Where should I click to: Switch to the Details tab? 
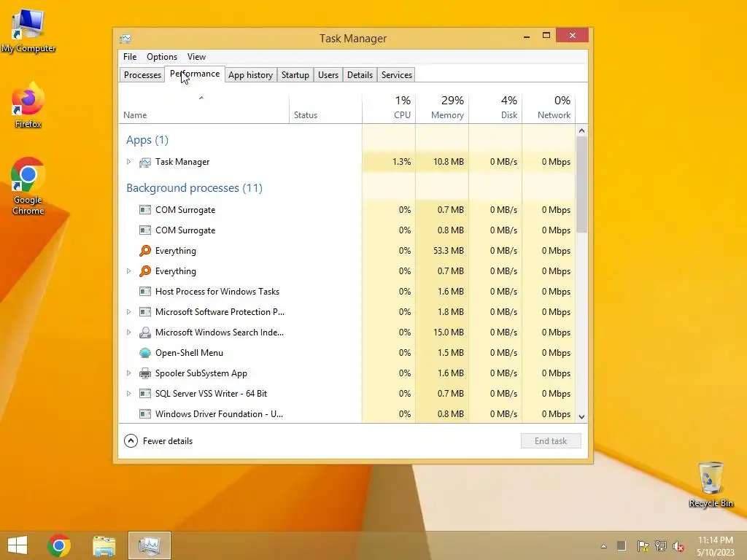tap(360, 75)
